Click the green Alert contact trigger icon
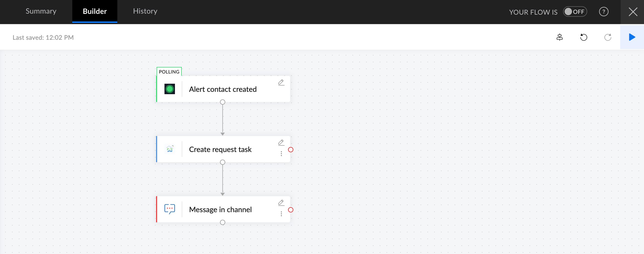This screenshot has width=644, height=254. (x=170, y=89)
